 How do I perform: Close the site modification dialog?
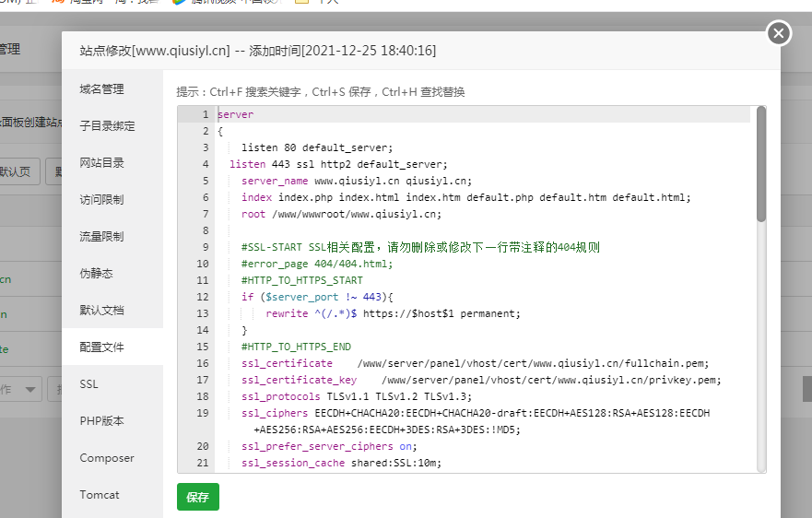click(x=778, y=33)
